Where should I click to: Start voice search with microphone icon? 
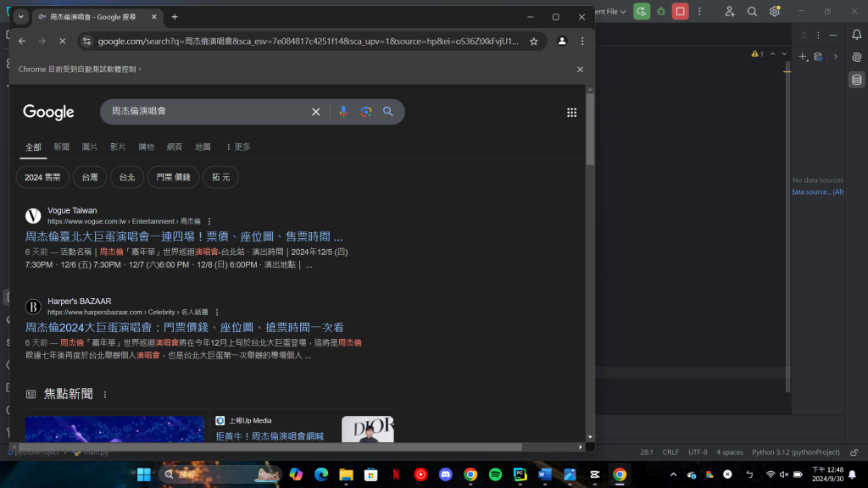(343, 111)
